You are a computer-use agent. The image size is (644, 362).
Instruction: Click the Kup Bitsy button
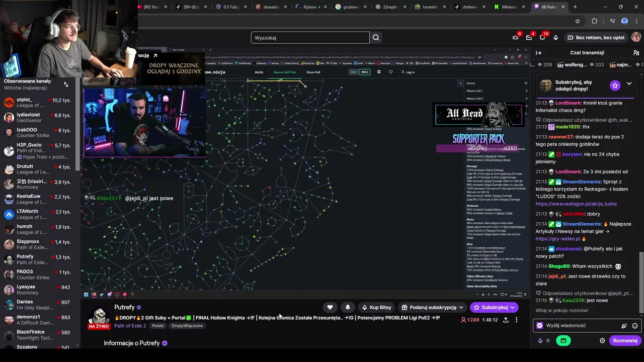376,307
